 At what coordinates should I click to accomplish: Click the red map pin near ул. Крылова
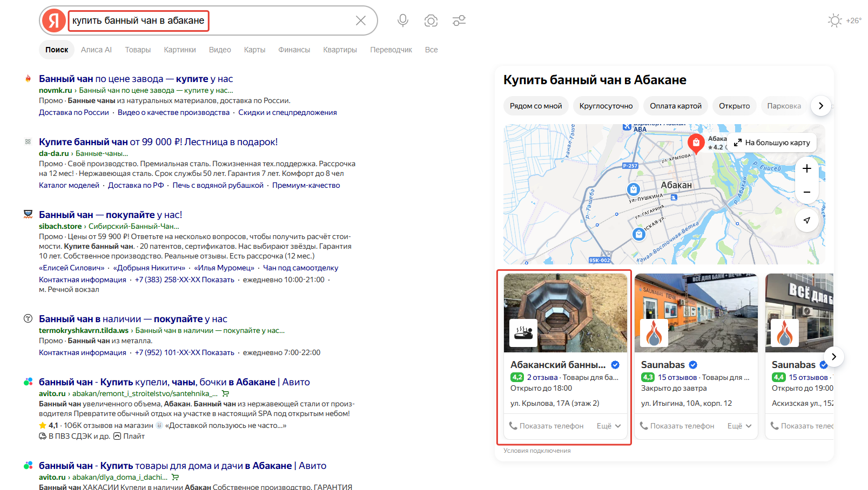pos(696,143)
